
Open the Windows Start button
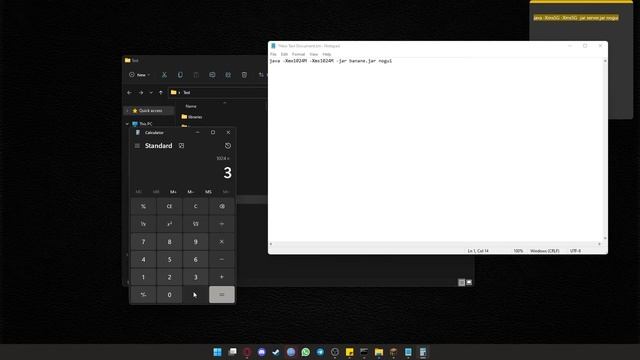(x=218, y=352)
